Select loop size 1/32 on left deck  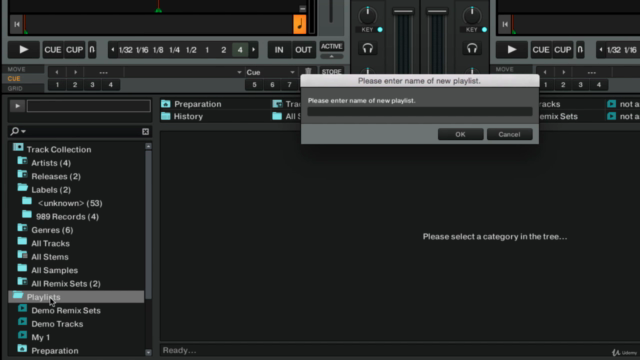pos(125,50)
